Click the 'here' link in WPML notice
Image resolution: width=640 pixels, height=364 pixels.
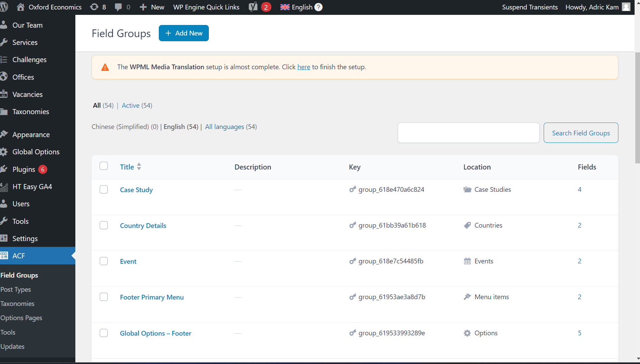pyautogui.click(x=304, y=67)
